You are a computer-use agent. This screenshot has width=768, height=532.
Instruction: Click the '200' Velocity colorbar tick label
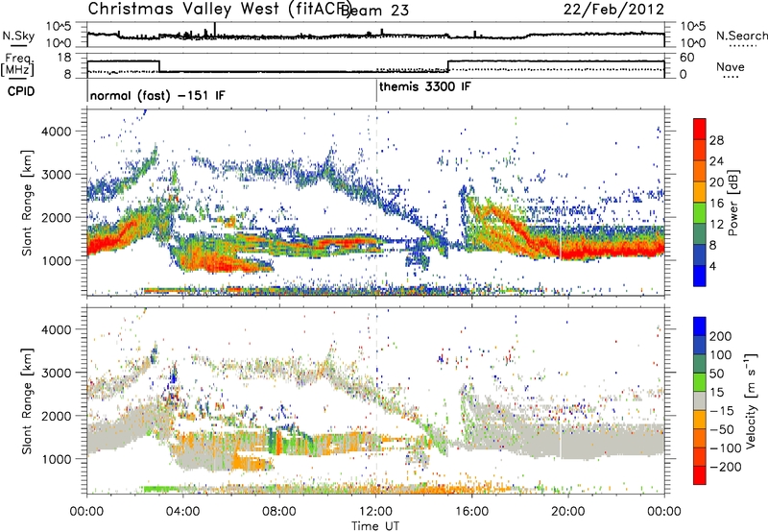point(721,336)
